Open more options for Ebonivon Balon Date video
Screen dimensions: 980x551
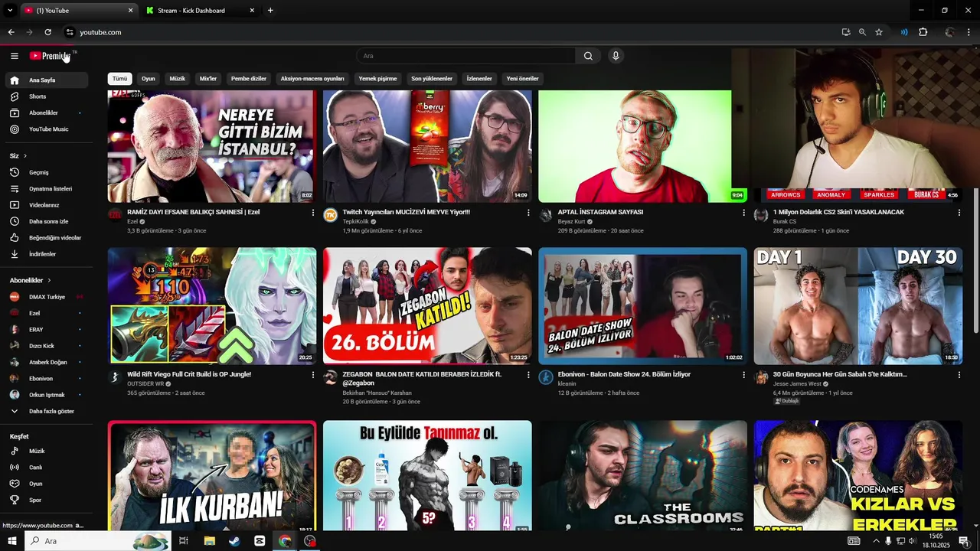click(x=743, y=375)
